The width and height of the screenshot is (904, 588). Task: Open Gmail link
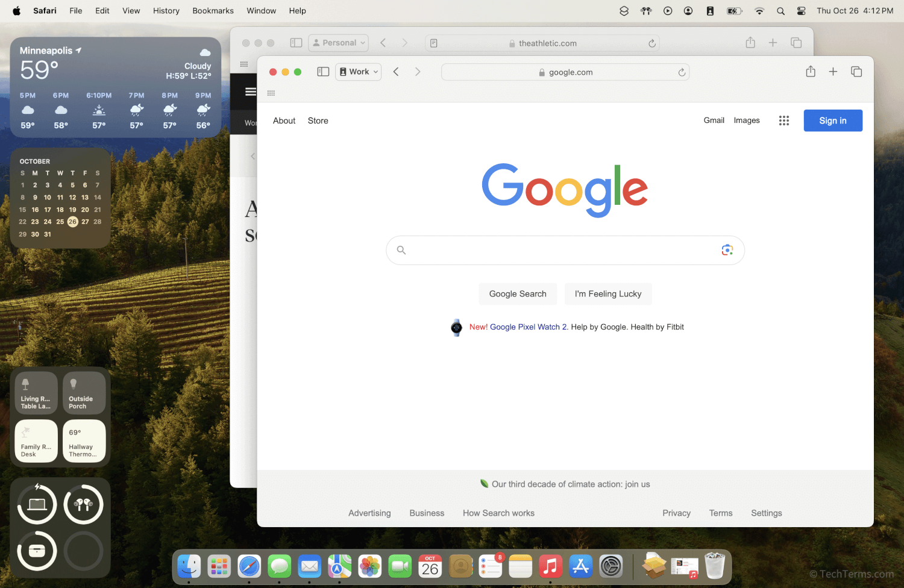click(714, 120)
